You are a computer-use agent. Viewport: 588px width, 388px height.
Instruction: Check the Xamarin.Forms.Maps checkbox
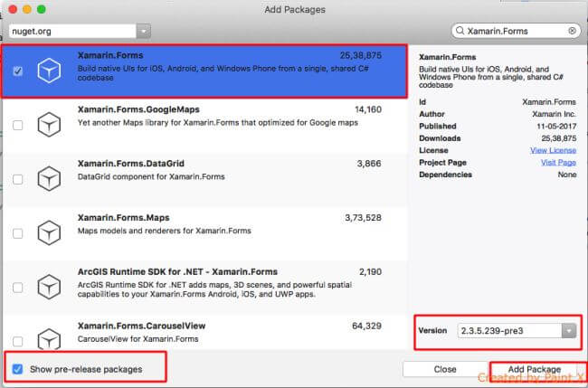point(17,233)
